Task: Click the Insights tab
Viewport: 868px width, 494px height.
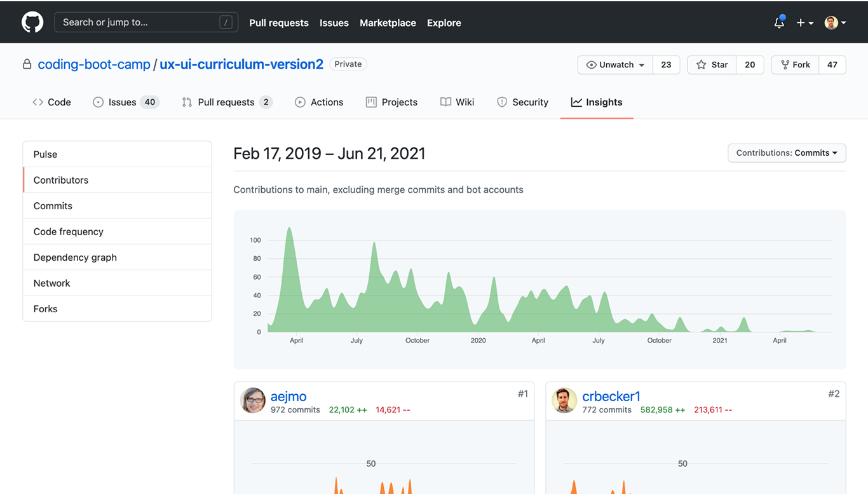Action: pos(597,102)
